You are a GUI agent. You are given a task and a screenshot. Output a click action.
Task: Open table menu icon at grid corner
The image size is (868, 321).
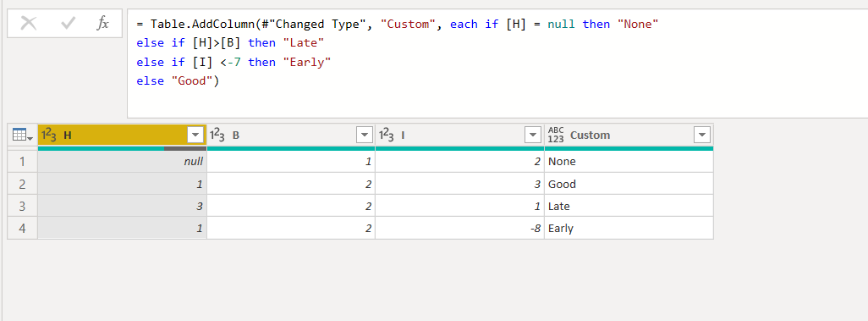(22, 135)
